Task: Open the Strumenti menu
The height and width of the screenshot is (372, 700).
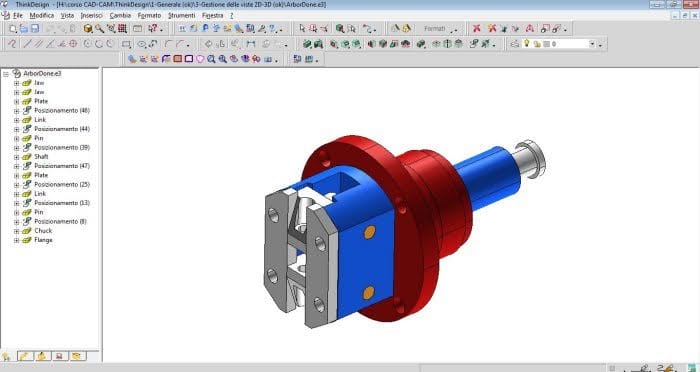Action: click(181, 15)
